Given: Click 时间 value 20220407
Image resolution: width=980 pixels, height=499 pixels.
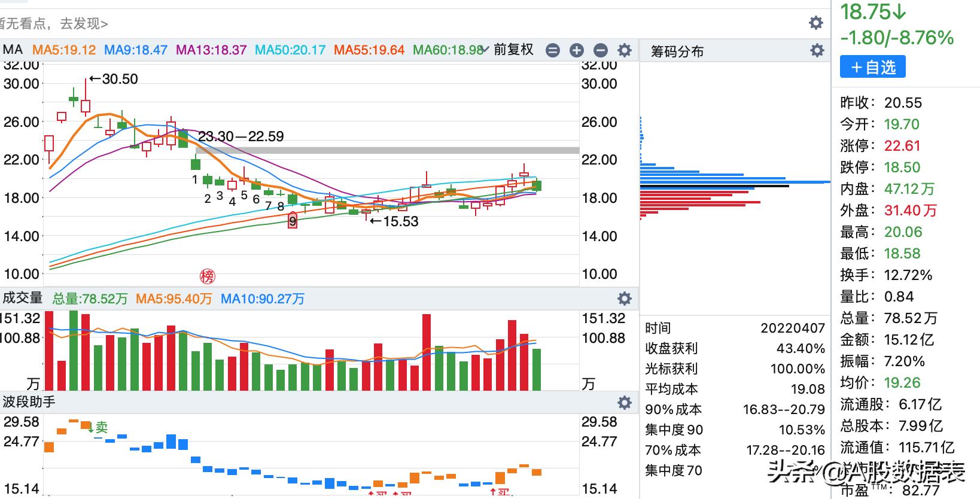Looking at the screenshot, I should point(793,328).
